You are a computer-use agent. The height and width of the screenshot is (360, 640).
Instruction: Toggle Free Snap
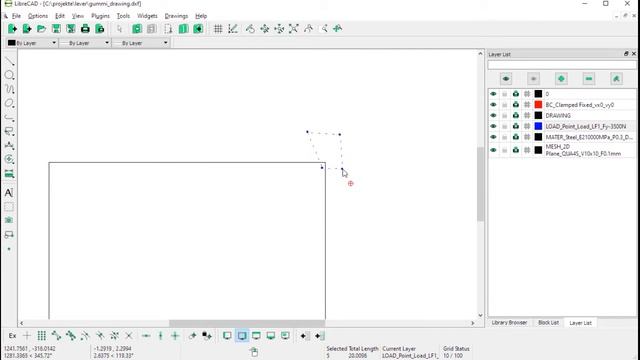(27, 336)
